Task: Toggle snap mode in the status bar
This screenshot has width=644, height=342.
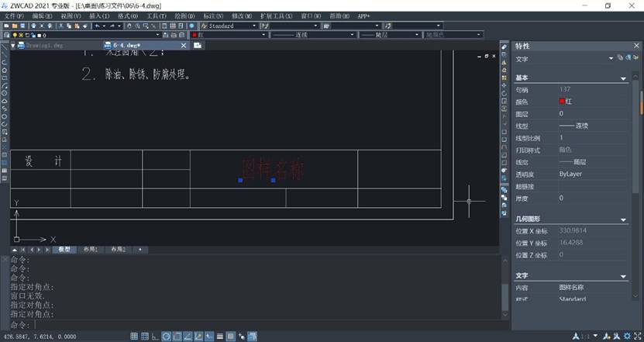Action: [x=134, y=336]
